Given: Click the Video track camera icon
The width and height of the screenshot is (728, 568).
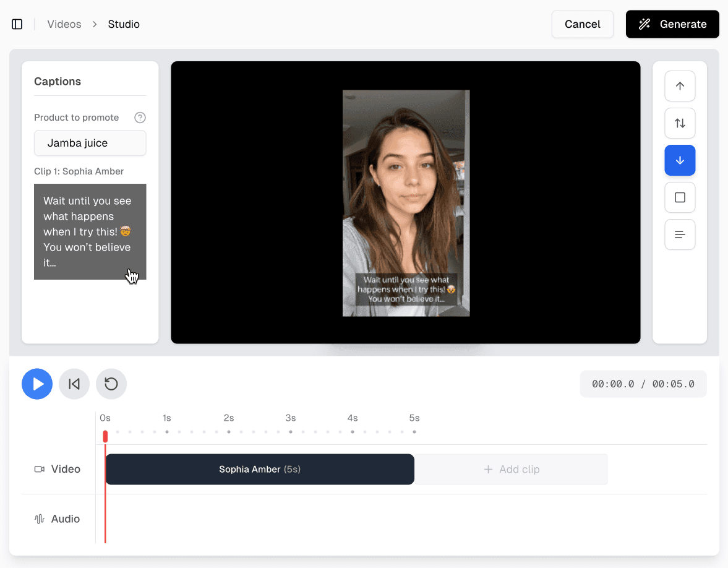Looking at the screenshot, I should point(38,469).
